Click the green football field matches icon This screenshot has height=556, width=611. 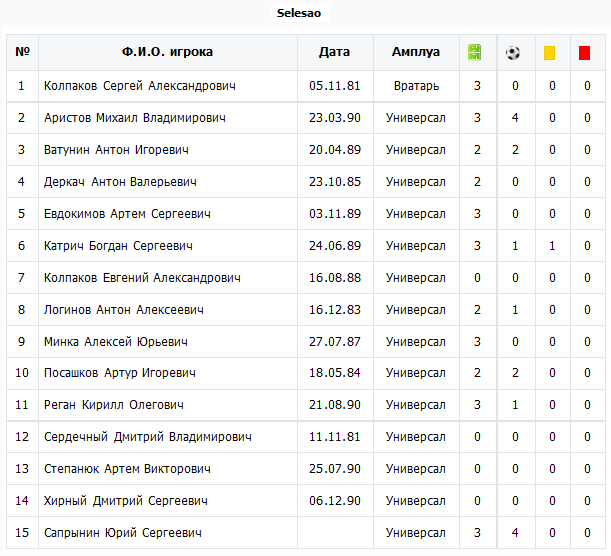tap(474, 52)
